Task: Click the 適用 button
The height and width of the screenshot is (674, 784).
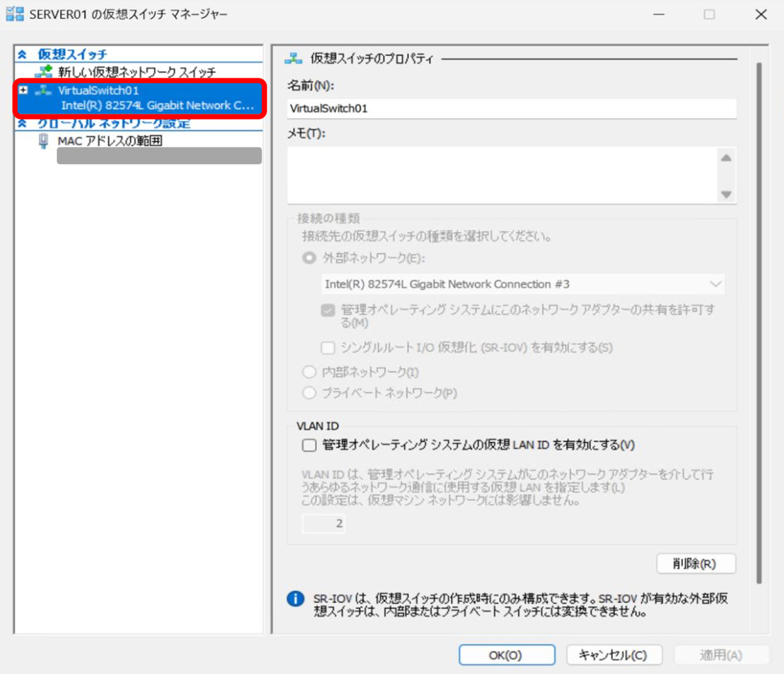Action: coord(721,655)
